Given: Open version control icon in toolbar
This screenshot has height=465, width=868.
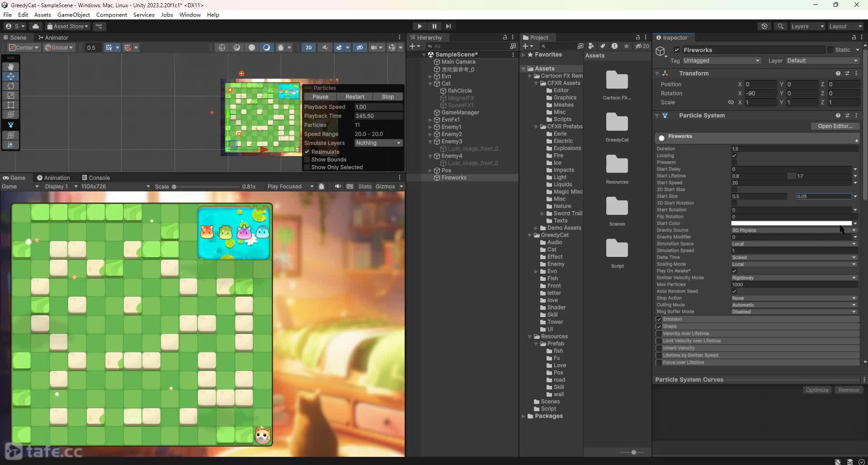Looking at the screenshot, I should [x=99, y=26].
